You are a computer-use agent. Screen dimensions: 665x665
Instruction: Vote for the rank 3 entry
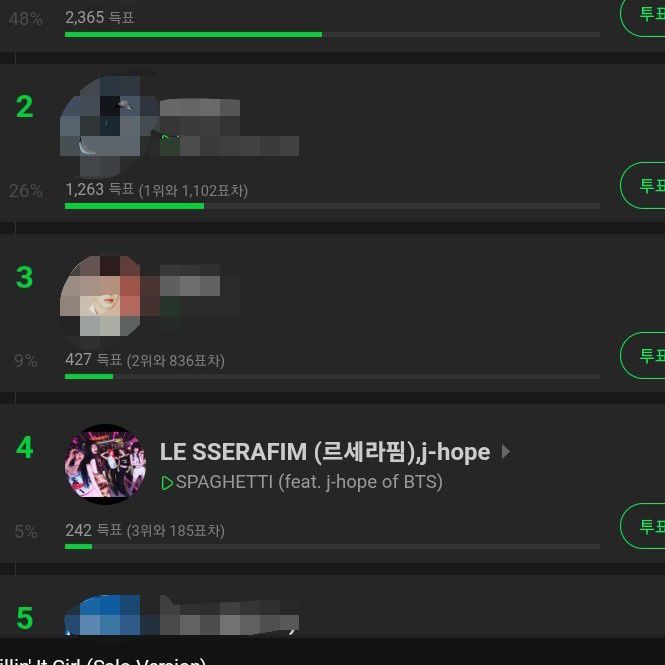tap(643, 355)
